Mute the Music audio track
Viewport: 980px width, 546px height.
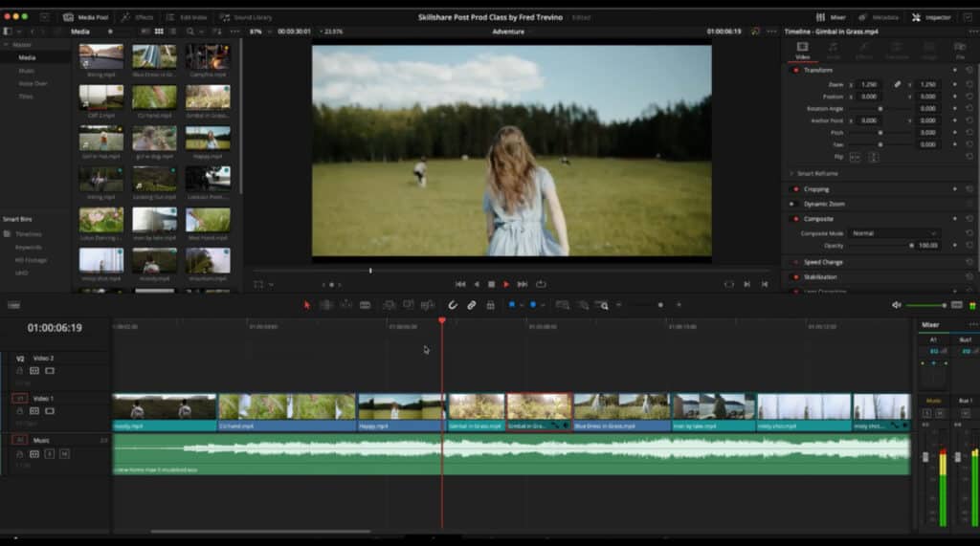[x=64, y=454]
